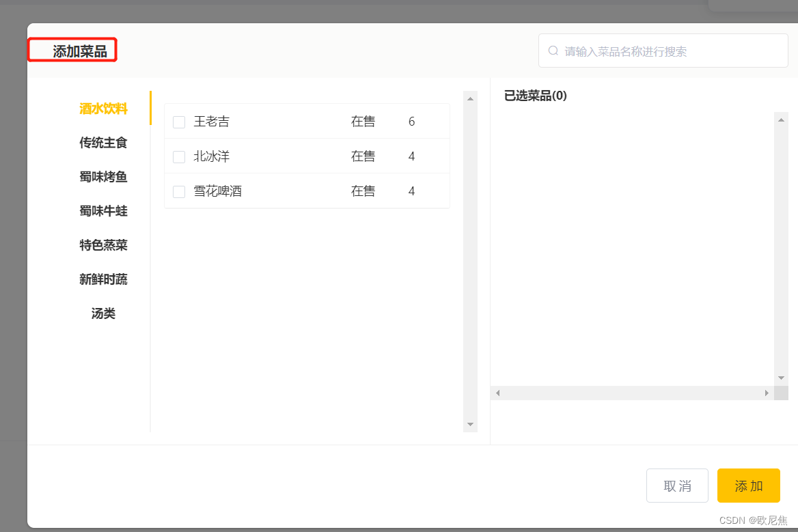Screen dimensions: 798x532
Task: Click the up arrow on selected dishes scrollbar
Action: 780,119
